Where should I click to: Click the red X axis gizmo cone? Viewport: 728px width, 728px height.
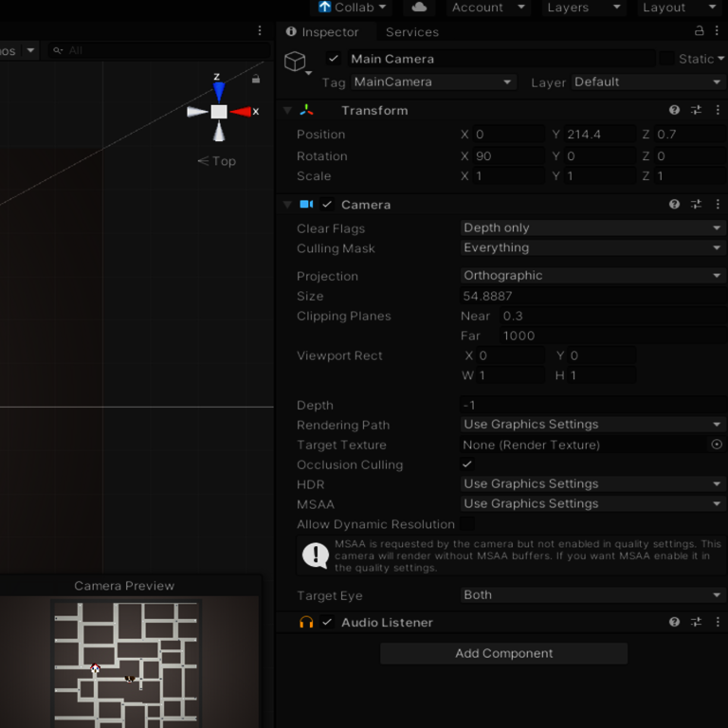coord(241,112)
